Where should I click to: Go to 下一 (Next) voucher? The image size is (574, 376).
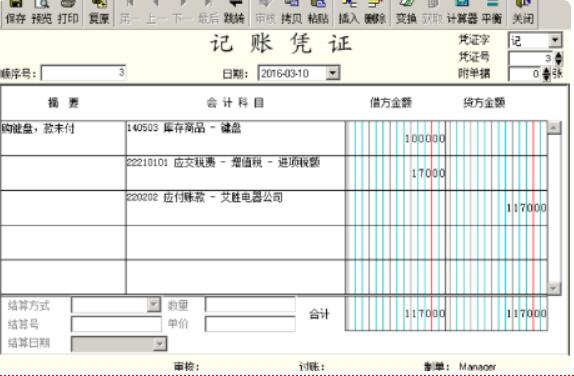[x=182, y=12]
